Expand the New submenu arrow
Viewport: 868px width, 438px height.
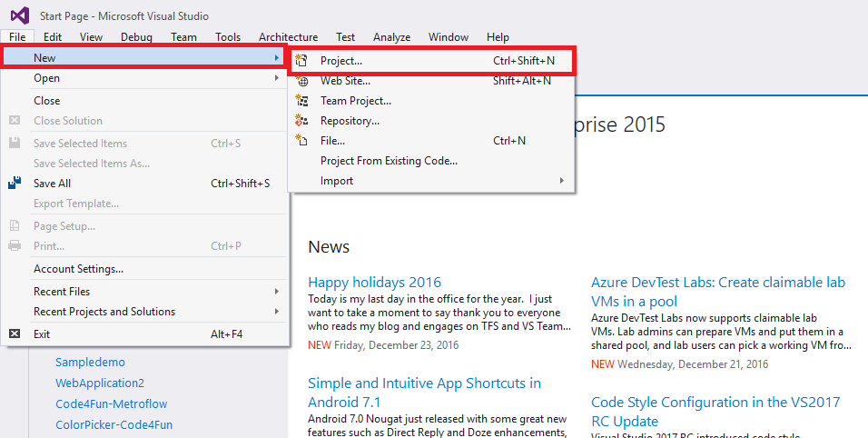point(276,57)
